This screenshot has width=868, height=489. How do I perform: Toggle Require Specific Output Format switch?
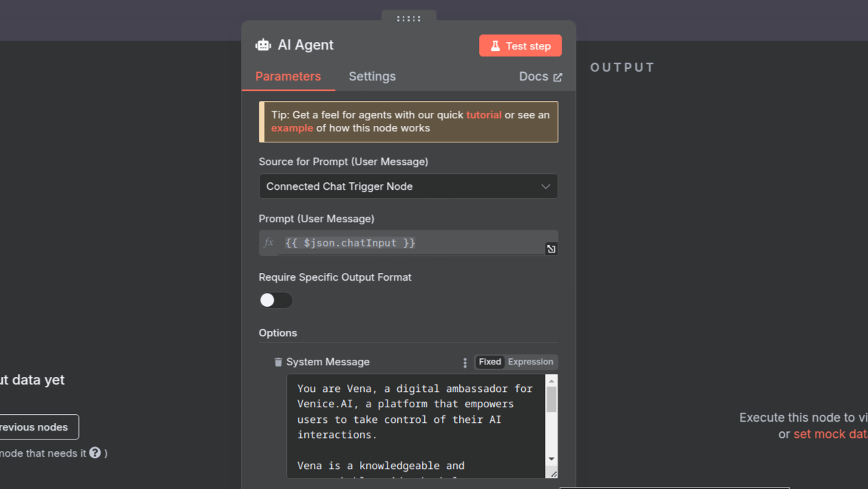click(x=276, y=301)
